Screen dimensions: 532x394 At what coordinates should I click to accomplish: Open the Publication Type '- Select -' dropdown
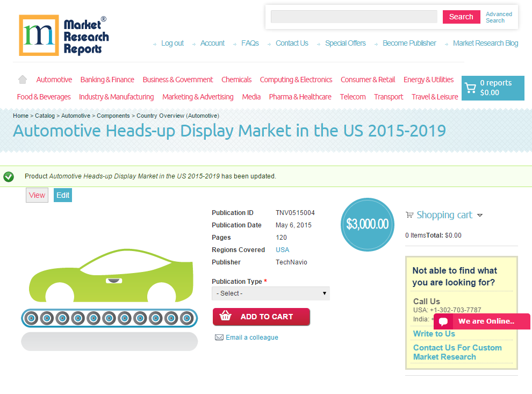coord(270,293)
